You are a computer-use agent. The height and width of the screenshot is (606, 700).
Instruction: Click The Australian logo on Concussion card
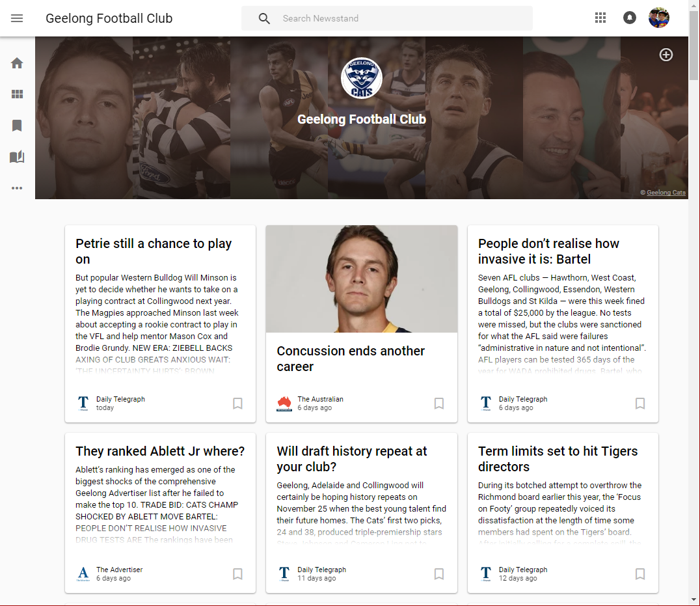[x=284, y=404]
